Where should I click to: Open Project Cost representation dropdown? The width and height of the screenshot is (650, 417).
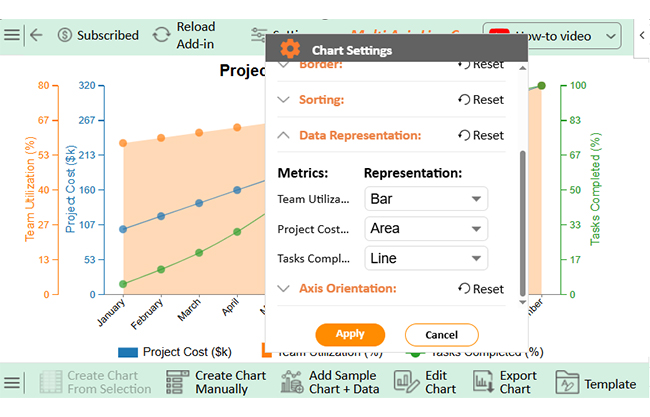tap(426, 229)
